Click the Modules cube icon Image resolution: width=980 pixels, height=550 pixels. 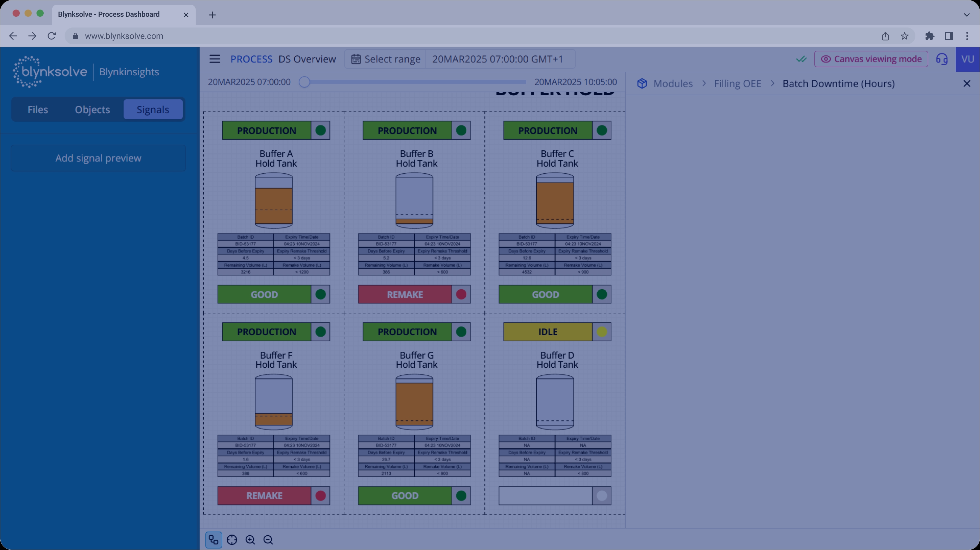(x=642, y=84)
